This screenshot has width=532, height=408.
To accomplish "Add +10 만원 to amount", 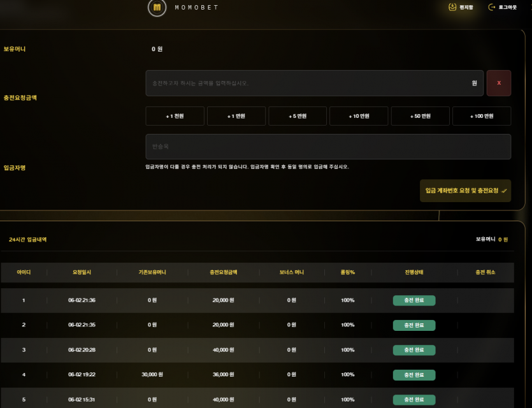I will (x=359, y=116).
